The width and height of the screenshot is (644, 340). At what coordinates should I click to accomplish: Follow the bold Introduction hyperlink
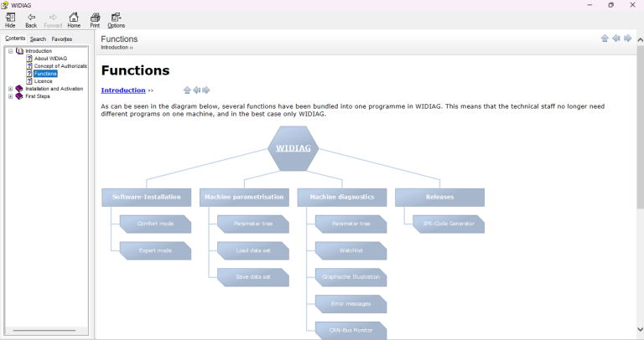coord(123,90)
